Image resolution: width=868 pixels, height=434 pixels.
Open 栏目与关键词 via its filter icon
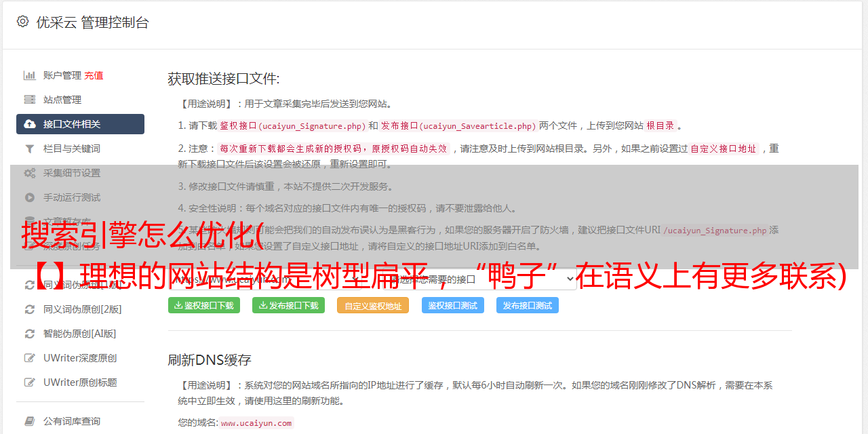coord(30,149)
